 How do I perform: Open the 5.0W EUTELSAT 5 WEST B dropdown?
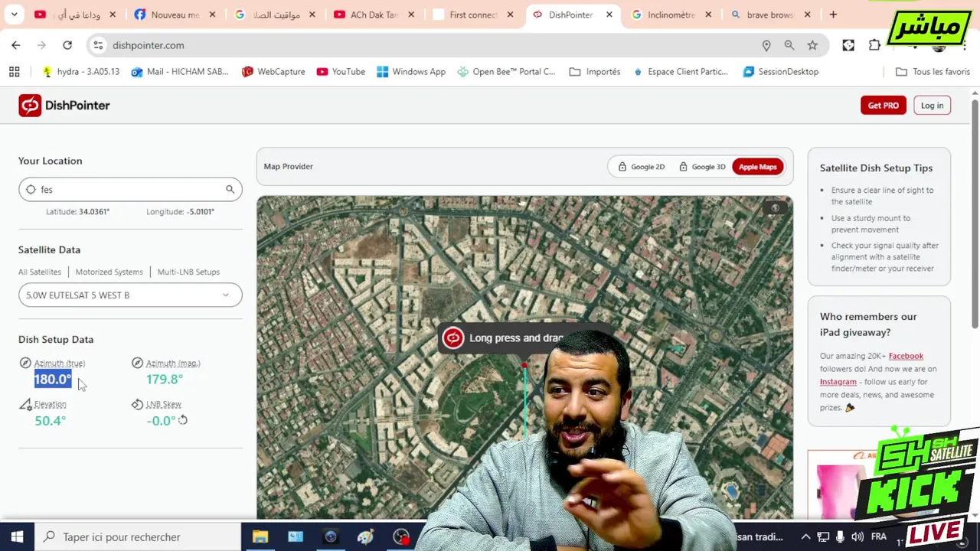[130, 295]
